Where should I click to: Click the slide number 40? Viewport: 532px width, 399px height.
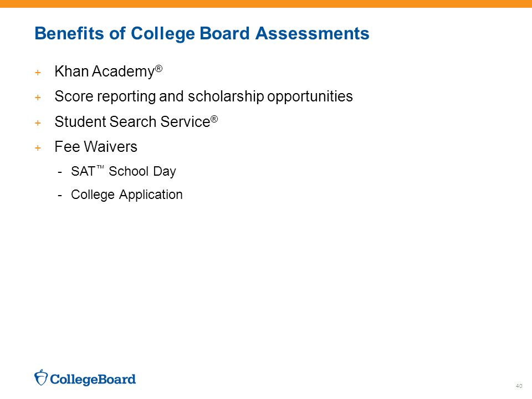click(x=519, y=386)
